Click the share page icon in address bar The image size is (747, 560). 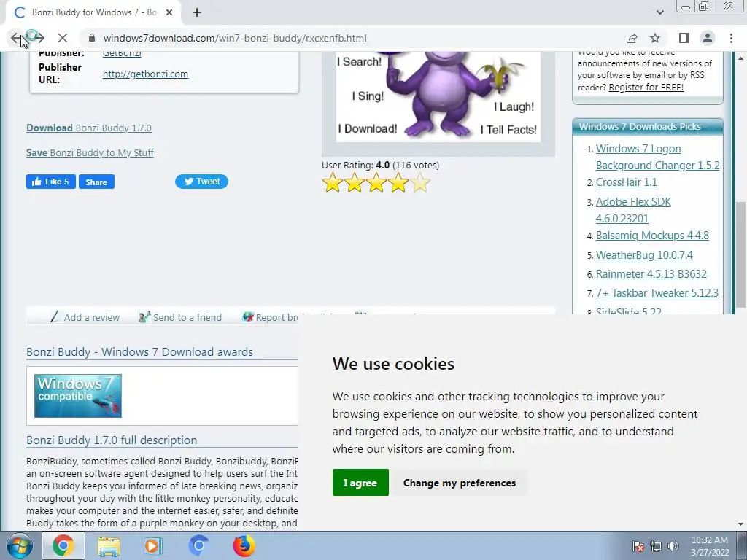tap(632, 38)
